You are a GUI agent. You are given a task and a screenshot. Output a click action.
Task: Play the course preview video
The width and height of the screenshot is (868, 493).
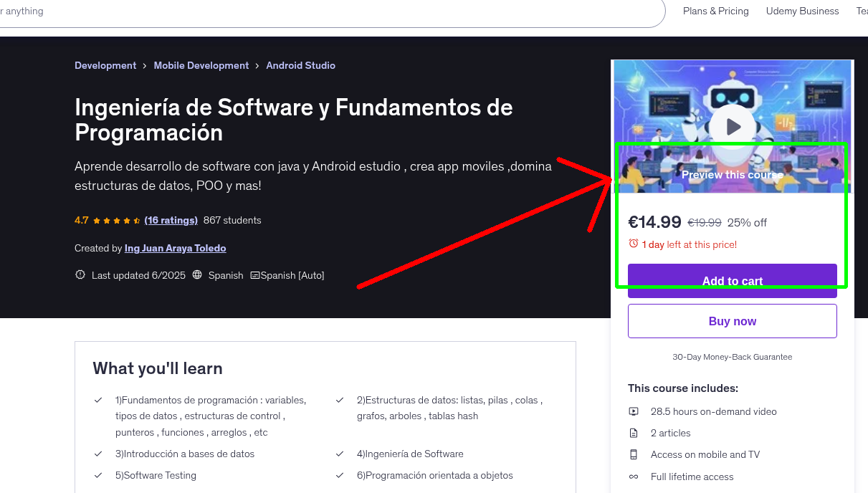pyautogui.click(x=732, y=126)
